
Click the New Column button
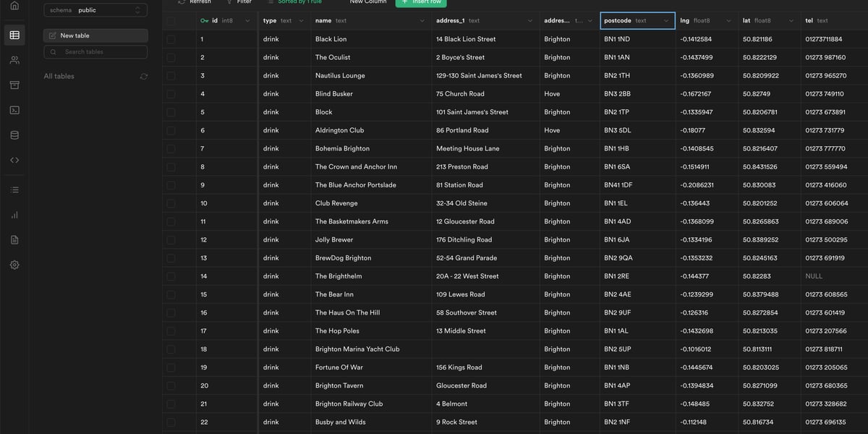coord(368,2)
